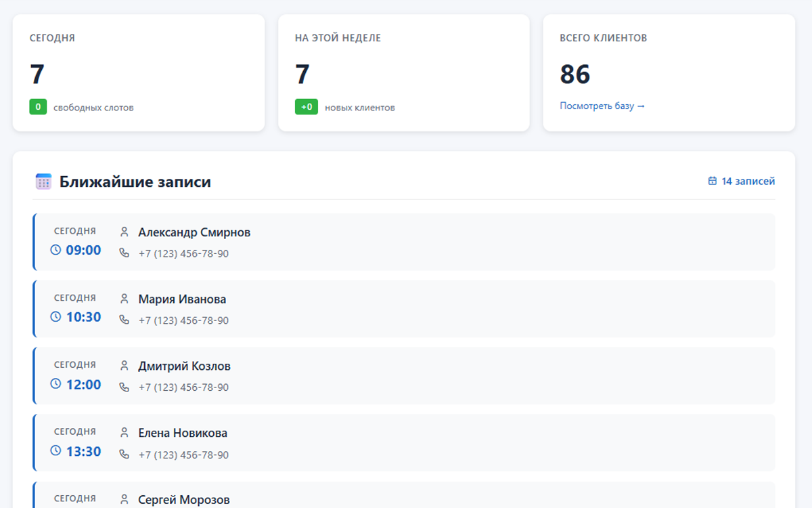Screen dimensions: 812x508
Task: Open the Сегодня statistics card
Action: (138, 72)
